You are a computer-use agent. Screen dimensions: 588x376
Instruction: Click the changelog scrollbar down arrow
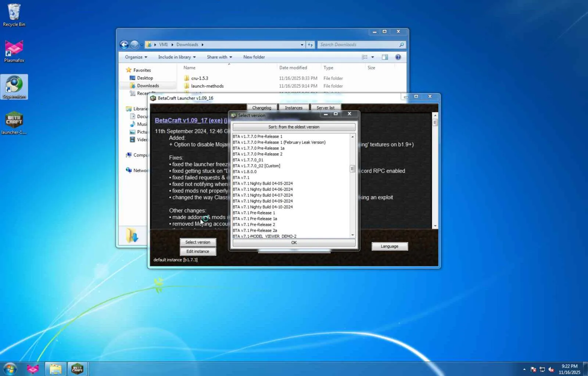coord(435,226)
